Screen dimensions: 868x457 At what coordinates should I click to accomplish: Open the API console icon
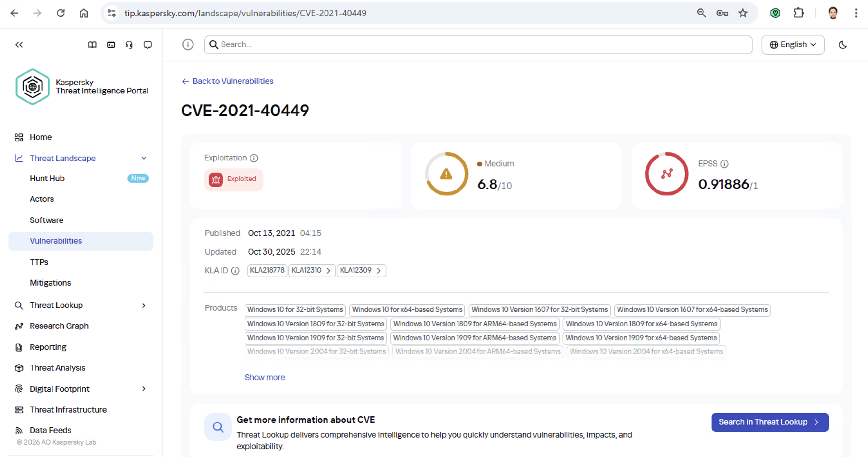click(x=110, y=44)
